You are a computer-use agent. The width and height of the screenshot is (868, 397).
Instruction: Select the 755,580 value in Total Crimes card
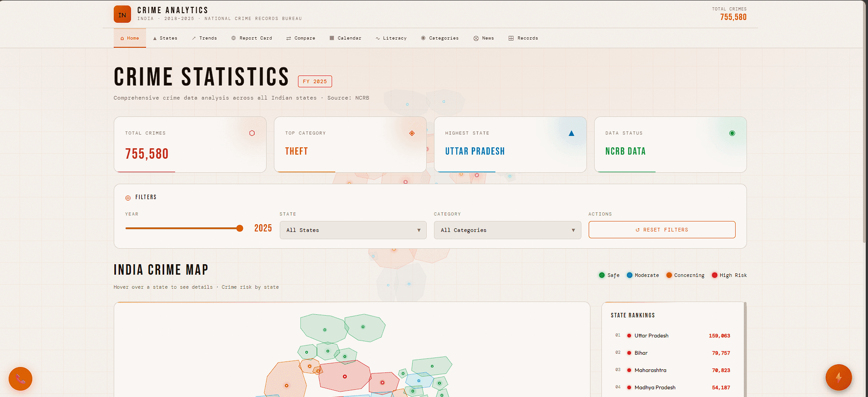147,154
